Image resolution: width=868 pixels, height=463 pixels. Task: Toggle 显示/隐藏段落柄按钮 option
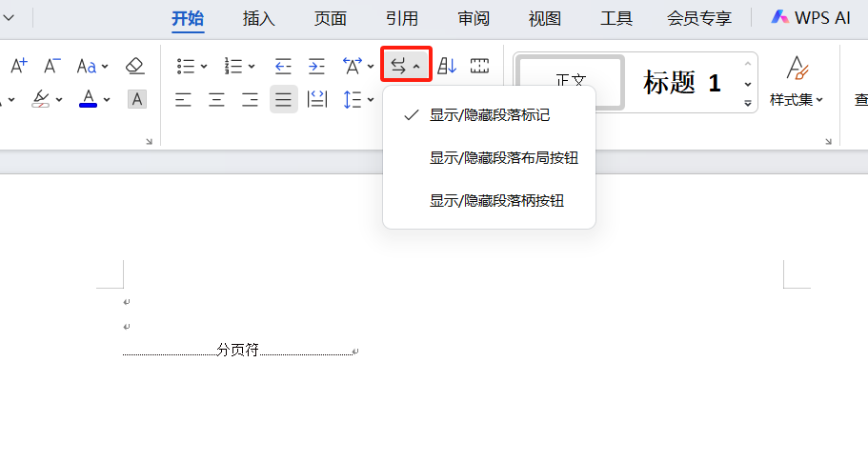pyautogui.click(x=496, y=201)
